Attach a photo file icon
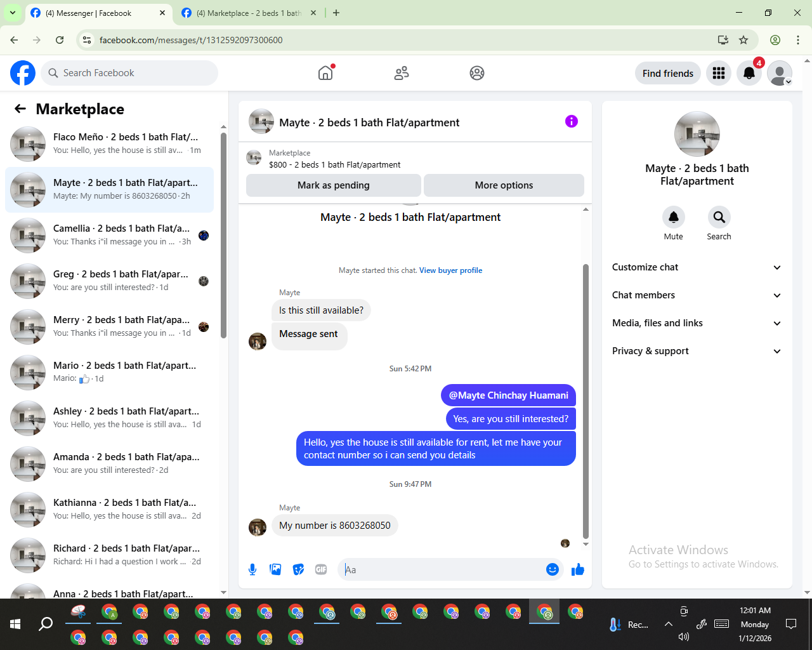Screen dimensions: 812x650 [275, 569]
